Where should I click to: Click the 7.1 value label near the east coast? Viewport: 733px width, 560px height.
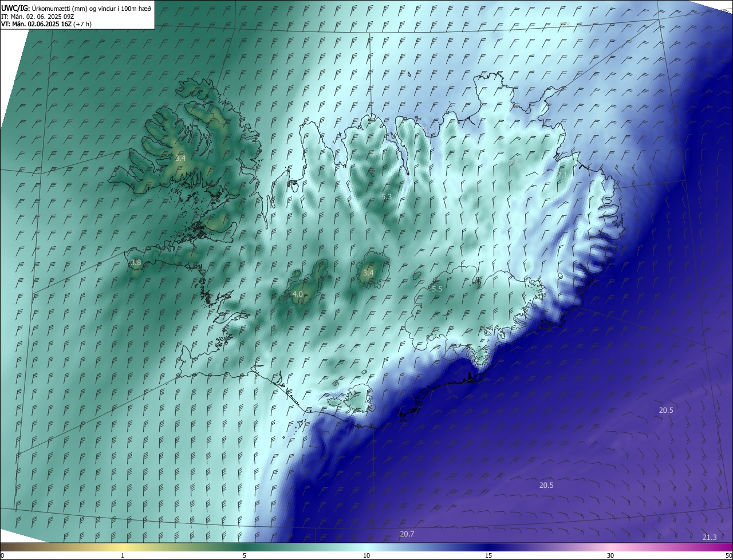563,175
